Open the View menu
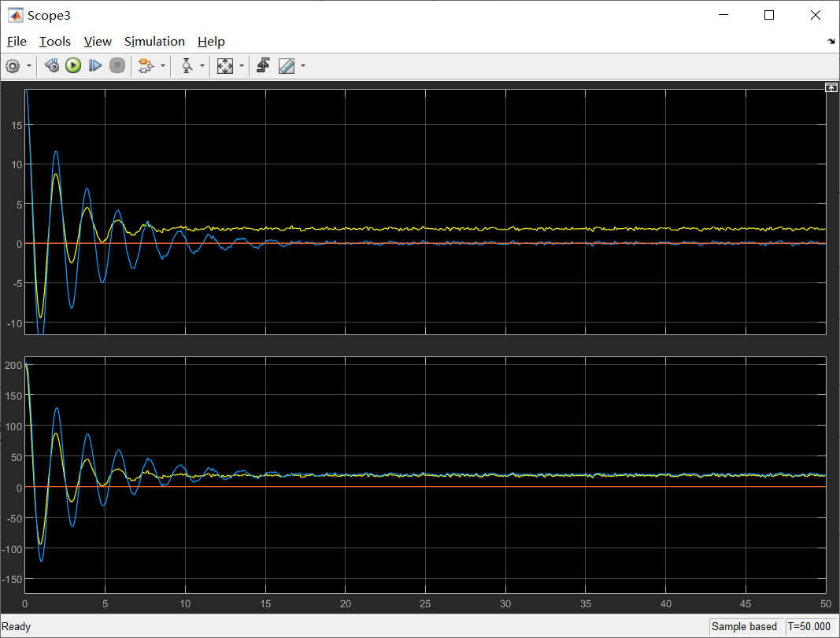Screen dimensions: 840x638 pyautogui.click(x=97, y=41)
